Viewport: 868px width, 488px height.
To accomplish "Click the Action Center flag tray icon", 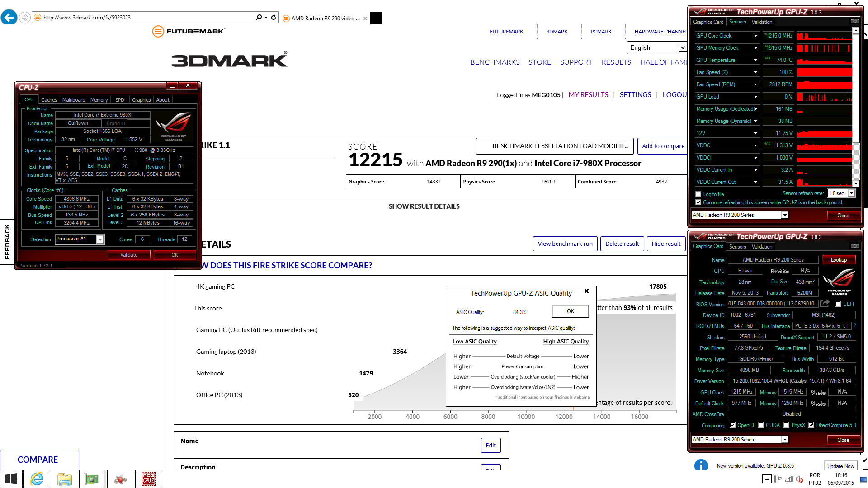I will click(778, 479).
